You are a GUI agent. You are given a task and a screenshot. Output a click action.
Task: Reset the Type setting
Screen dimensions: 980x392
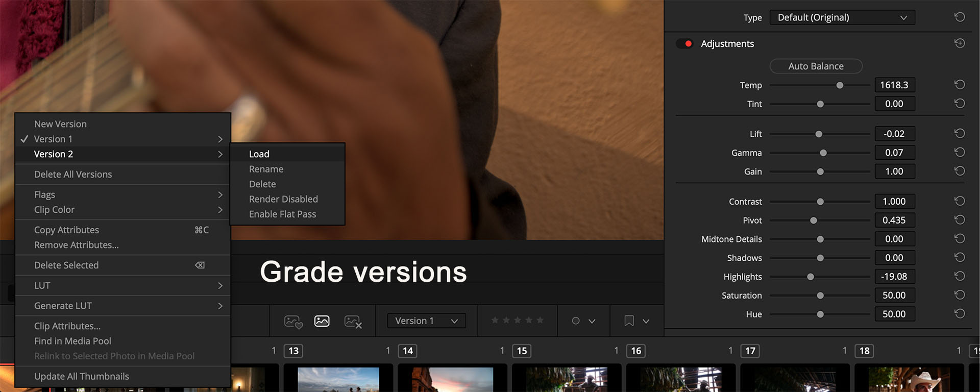click(960, 17)
